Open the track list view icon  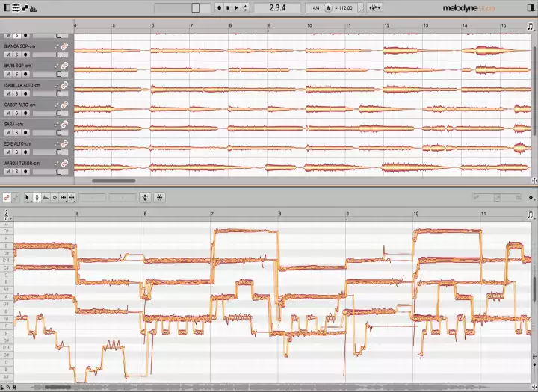tap(16, 8)
